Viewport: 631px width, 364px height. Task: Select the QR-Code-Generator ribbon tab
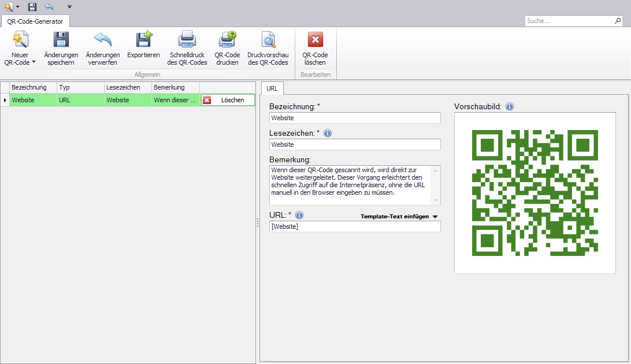[35, 21]
